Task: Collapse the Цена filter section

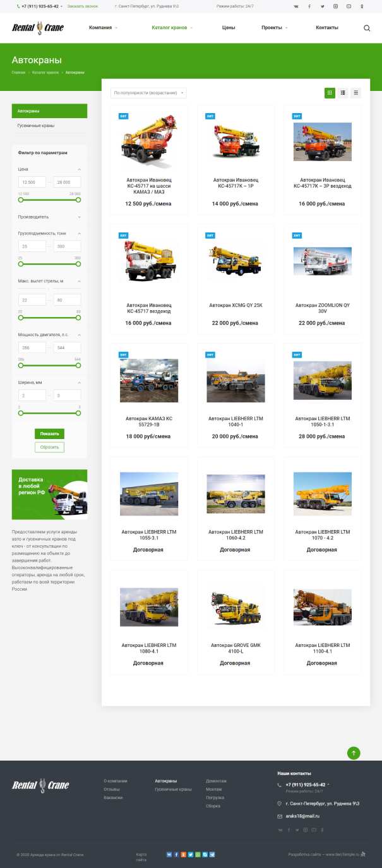Action: (x=79, y=169)
